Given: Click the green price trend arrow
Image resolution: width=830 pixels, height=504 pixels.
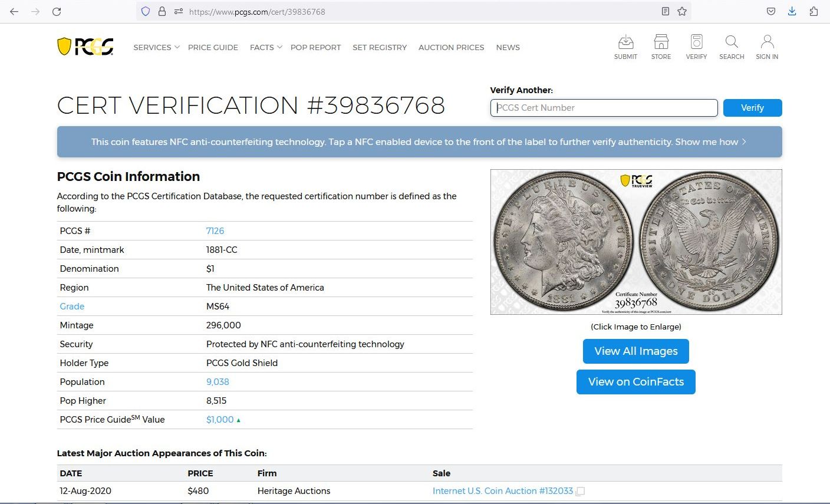Looking at the screenshot, I should [238, 420].
